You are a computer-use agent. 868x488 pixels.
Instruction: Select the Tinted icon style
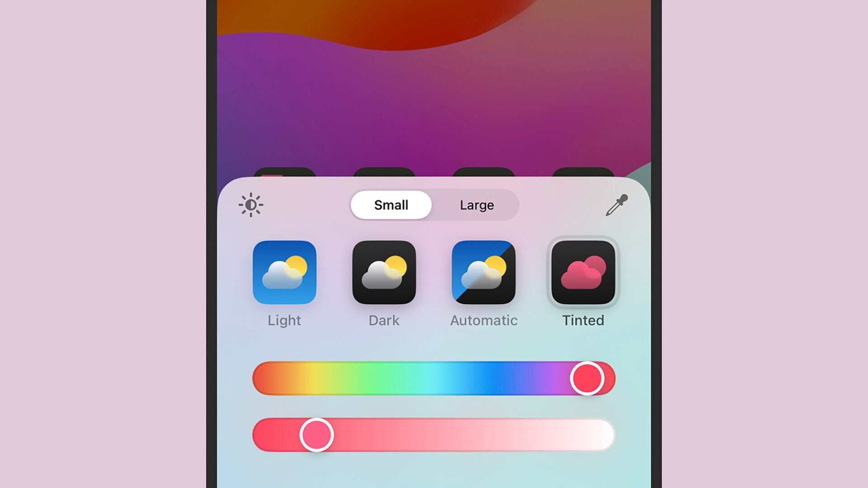[583, 273]
